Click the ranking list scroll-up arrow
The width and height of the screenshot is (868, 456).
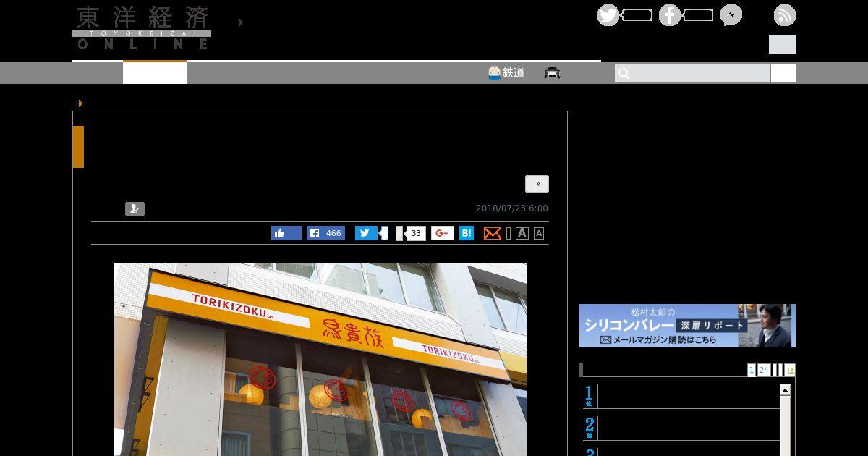pos(785,390)
